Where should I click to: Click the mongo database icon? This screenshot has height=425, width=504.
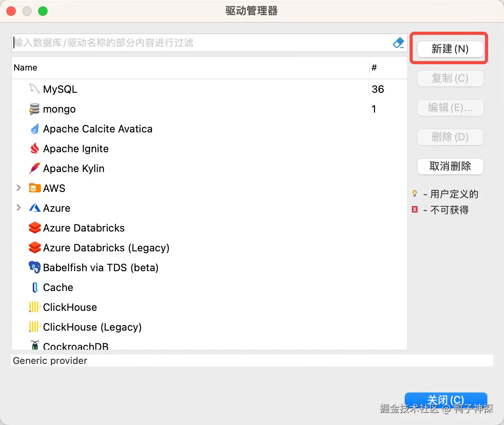click(x=35, y=109)
